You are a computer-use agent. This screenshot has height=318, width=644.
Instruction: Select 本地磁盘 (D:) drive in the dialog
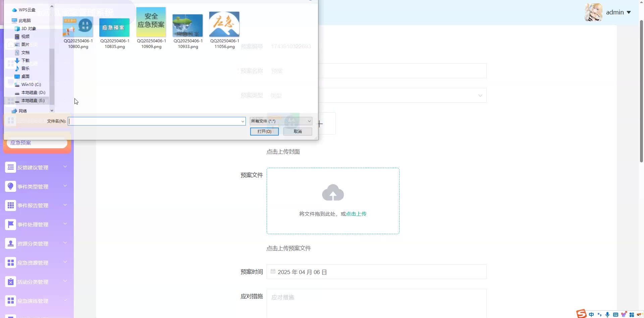(30, 93)
